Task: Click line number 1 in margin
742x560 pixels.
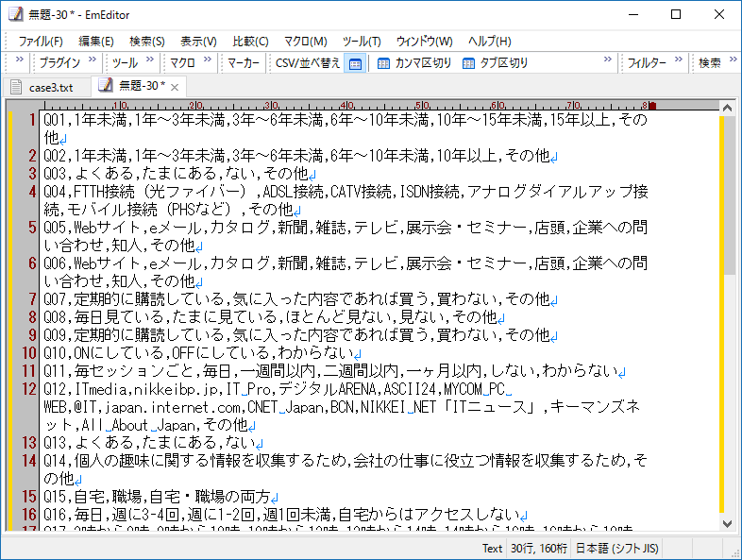Action: click(32, 120)
